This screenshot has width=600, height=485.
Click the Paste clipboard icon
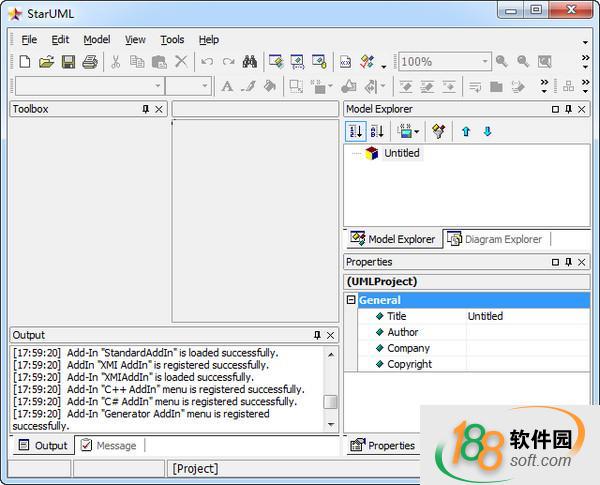[159, 62]
